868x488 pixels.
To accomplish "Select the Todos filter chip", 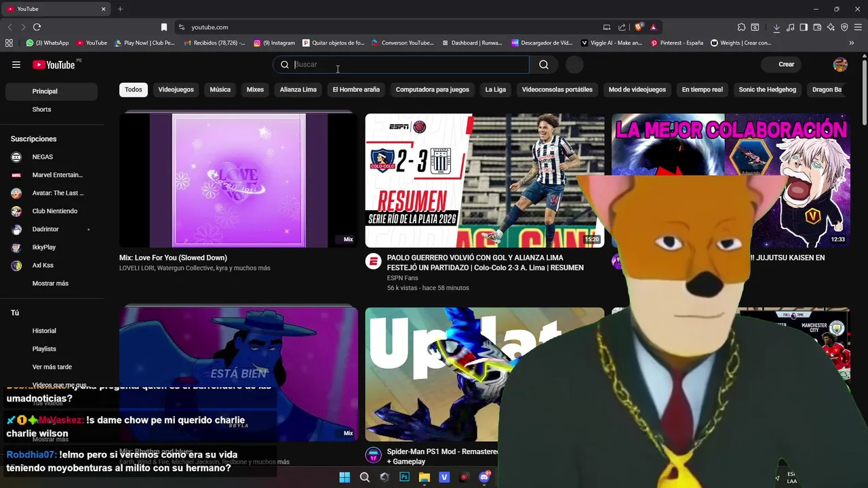I will (134, 89).
